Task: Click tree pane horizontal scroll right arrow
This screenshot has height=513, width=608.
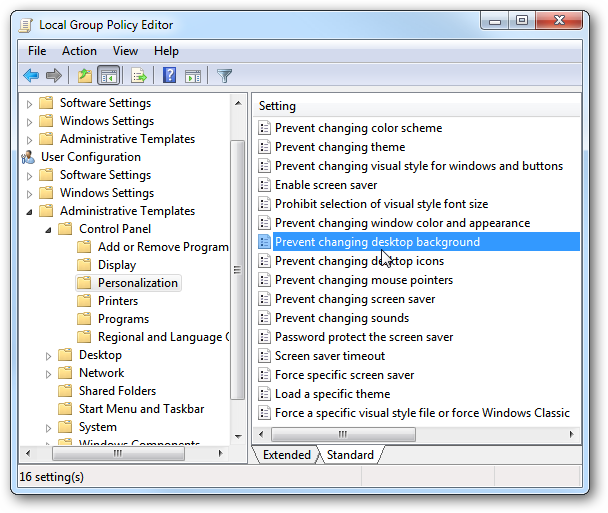Action: (x=220, y=453)
